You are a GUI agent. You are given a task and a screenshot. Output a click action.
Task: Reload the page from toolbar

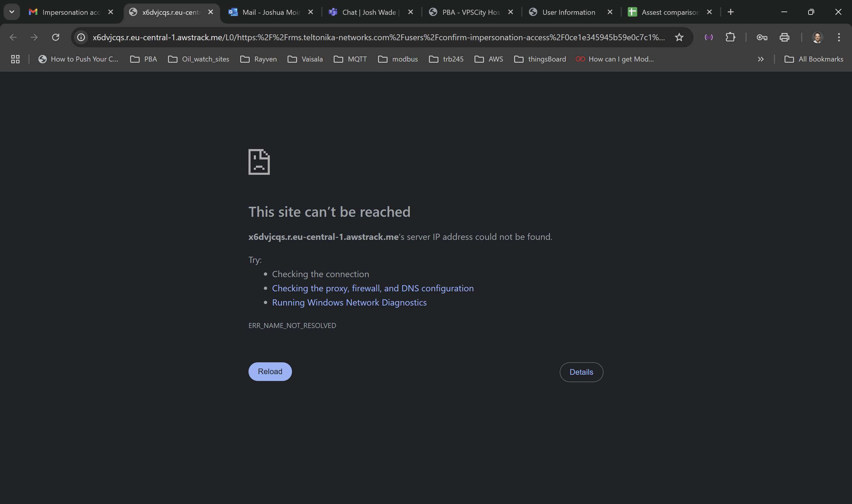tap(56, 37)
